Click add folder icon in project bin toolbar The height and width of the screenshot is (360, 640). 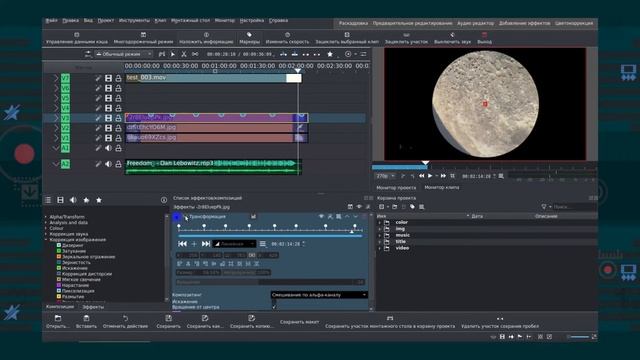pos(394,207)
